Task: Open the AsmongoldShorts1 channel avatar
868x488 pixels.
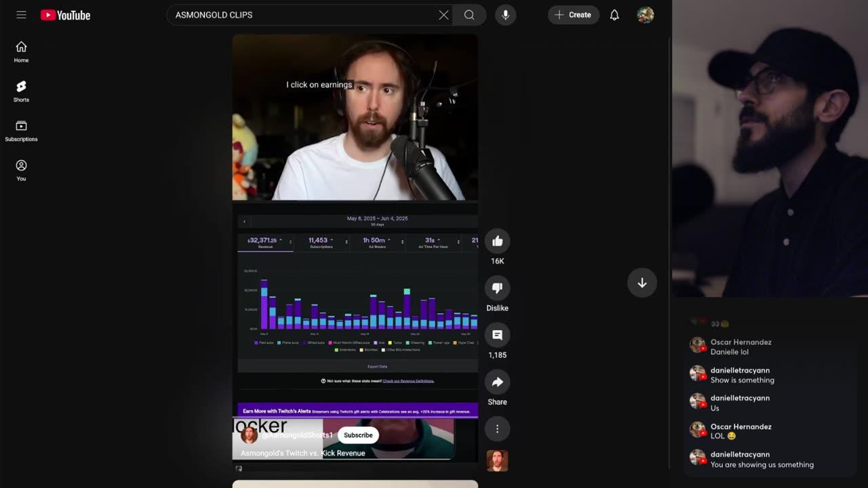Action: tap(249, 435)
